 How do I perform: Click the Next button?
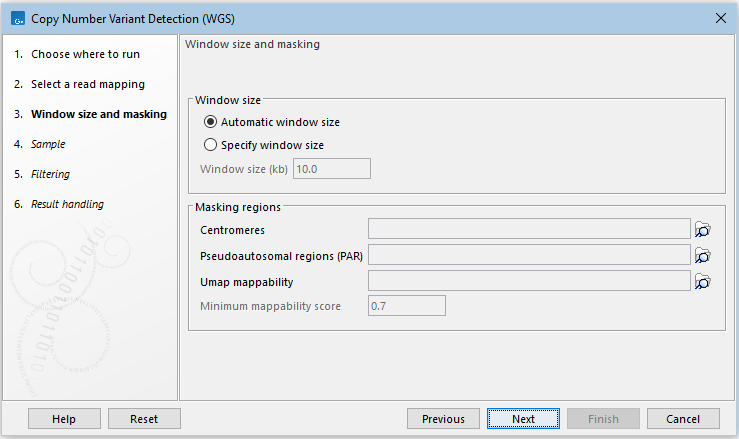pyautogui.click(x=523, y=419)
